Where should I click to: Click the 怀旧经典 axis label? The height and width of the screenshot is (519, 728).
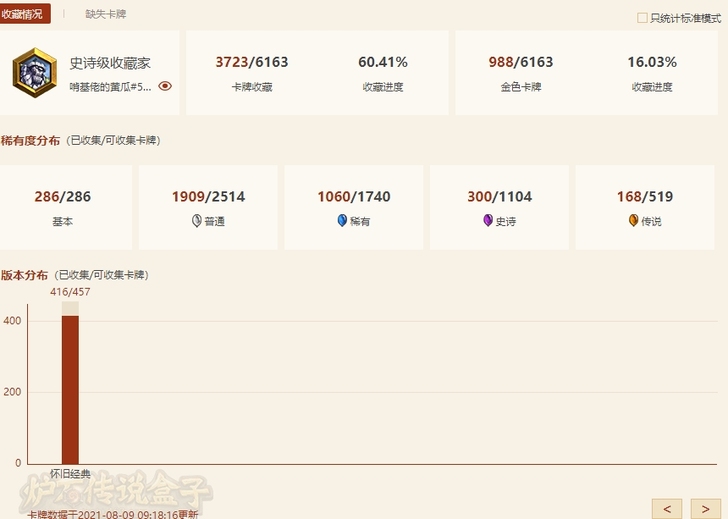click(x=70, y=474)
